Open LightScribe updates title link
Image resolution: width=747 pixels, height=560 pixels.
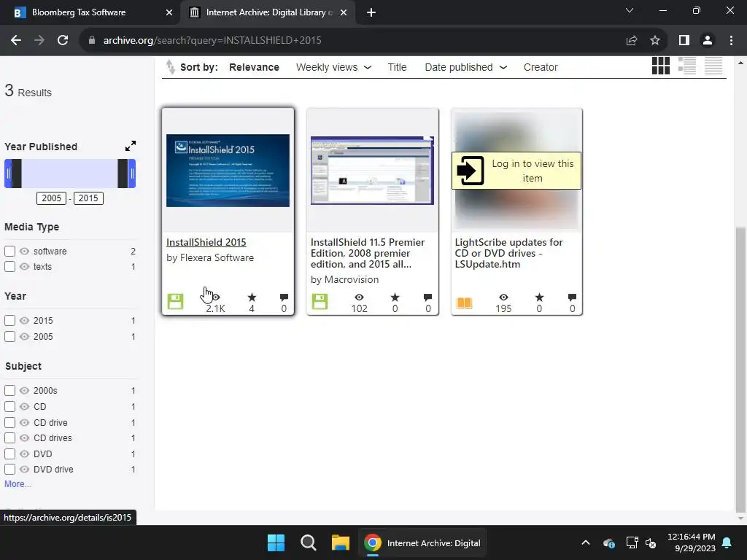click(x=508, y=253)
